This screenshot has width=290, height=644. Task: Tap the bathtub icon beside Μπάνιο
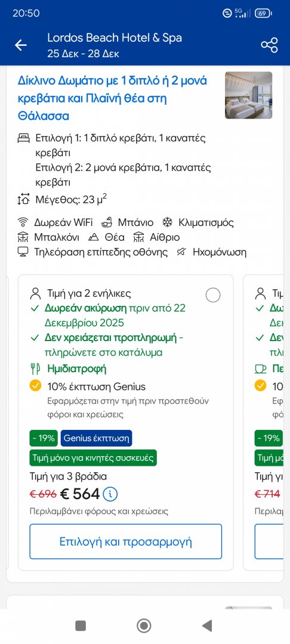[x=107, y=222]
